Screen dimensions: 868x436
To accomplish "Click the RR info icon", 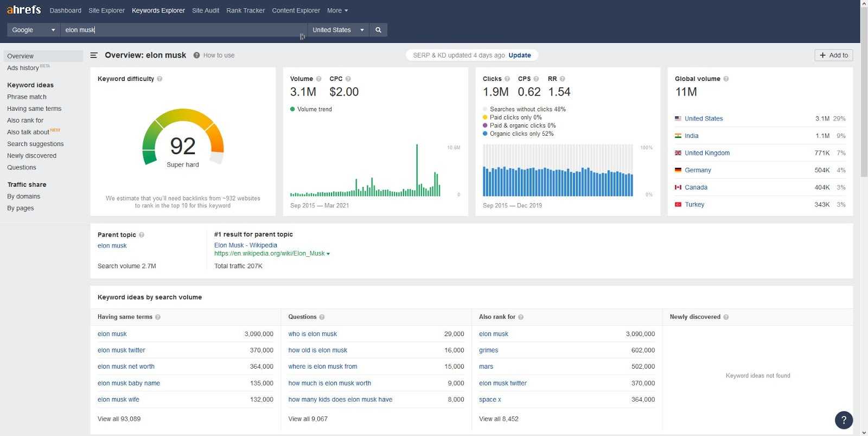I will point(563,79).
